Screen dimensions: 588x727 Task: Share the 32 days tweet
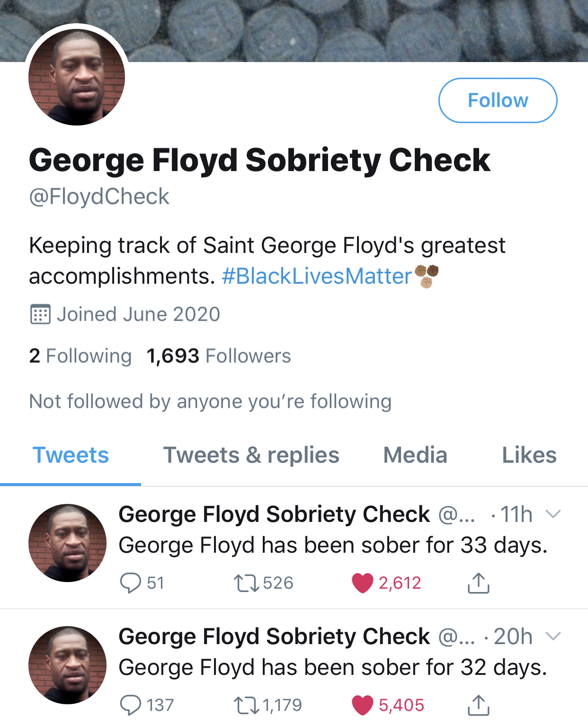(478, 705)
